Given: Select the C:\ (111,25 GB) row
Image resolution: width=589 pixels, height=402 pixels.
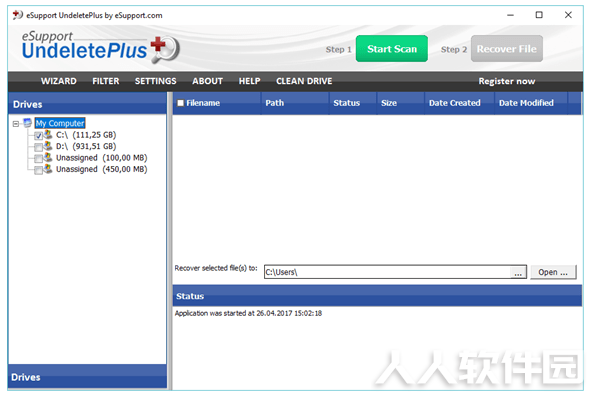Looking at the screenshot, I should tap(86, 135).
